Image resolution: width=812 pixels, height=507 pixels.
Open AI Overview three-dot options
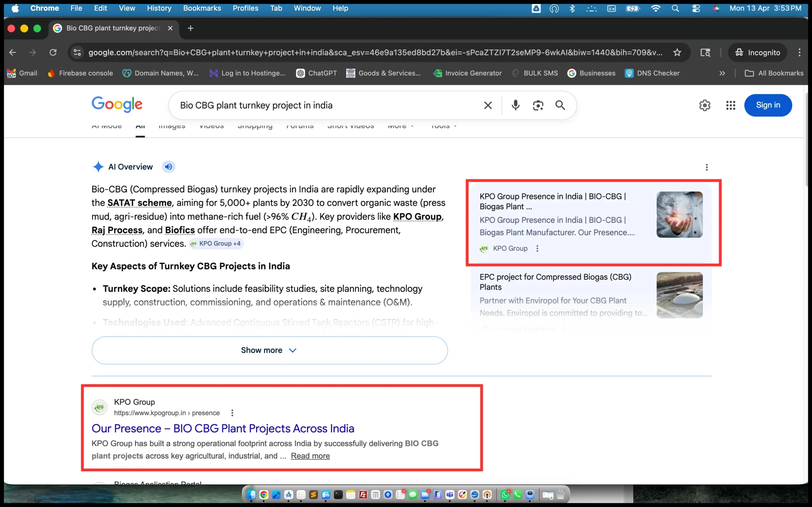[x=707, y=167]
